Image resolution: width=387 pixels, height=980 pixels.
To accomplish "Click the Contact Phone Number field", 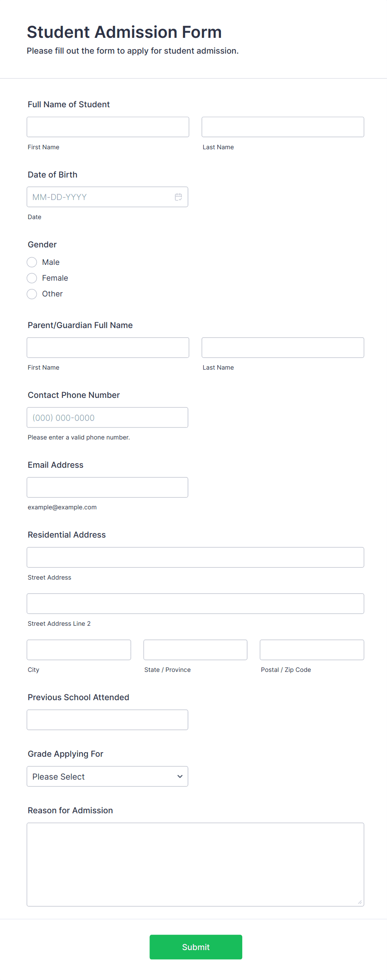I will pos(107,417).
